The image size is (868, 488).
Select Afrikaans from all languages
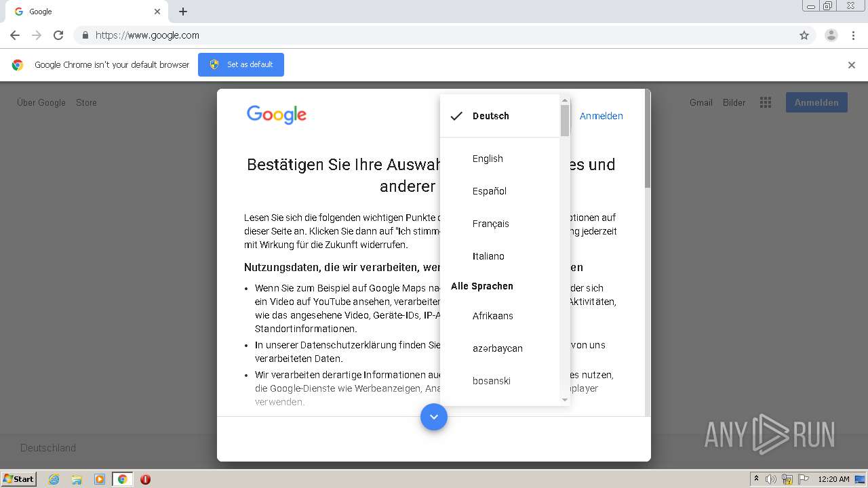[500, 316]
